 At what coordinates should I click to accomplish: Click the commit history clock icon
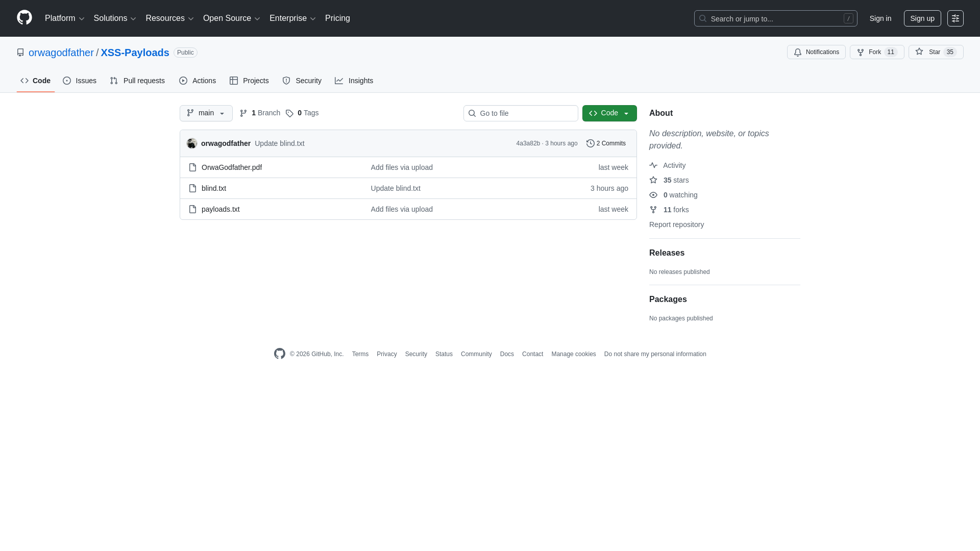(591, 143)
